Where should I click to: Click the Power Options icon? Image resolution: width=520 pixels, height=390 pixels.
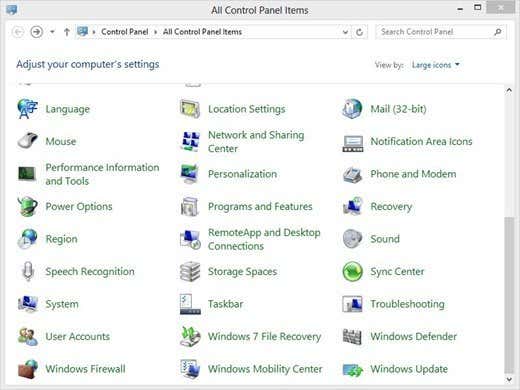click(27, 206)
